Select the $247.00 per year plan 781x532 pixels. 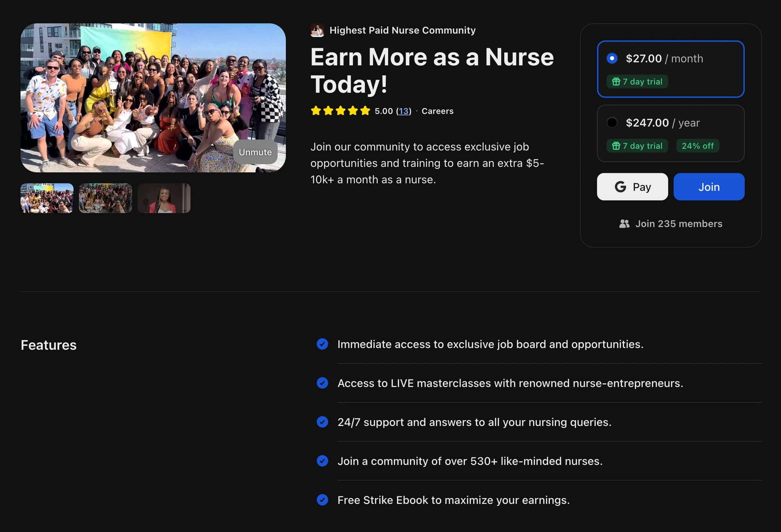612,123
